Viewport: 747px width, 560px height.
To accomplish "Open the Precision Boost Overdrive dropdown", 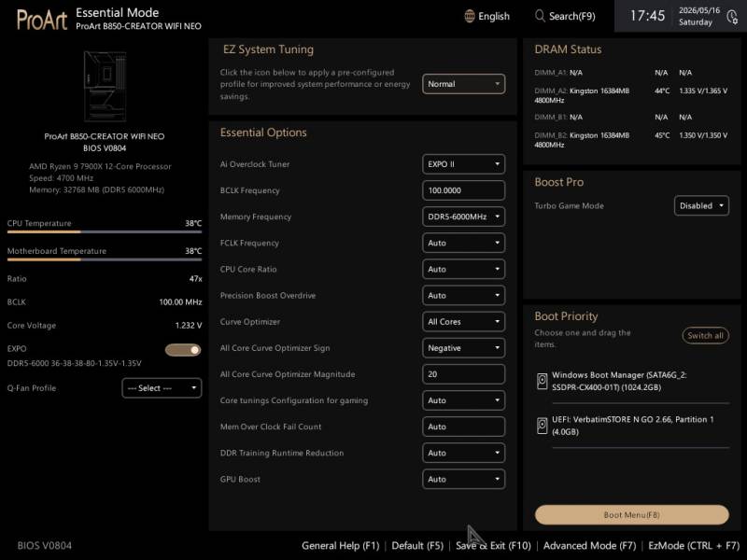I will [x=463, y=295].
